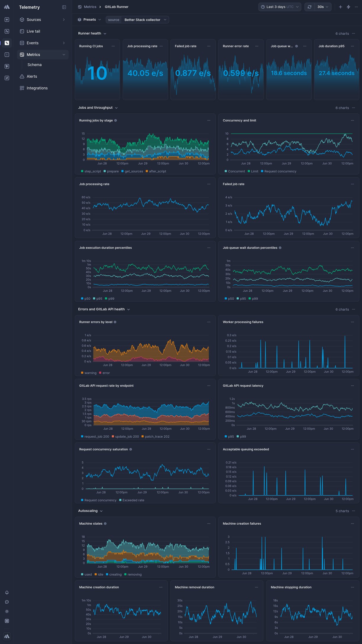Toggle Exceeded rate series in legend
Image resolution: width=362 pixels, height=644 pixels.
[132, 500]
